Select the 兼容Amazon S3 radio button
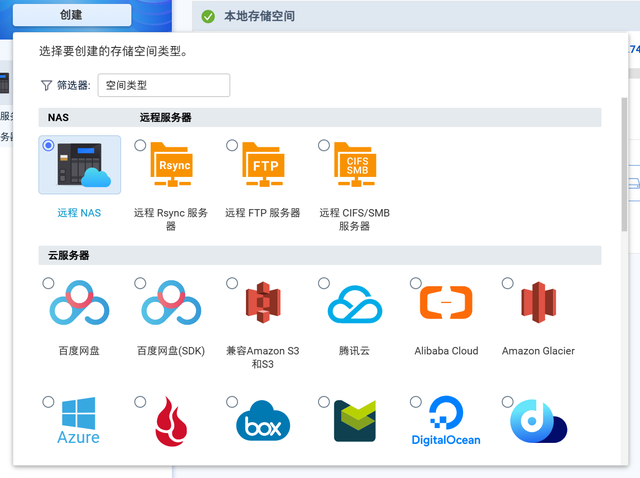Viewport: 640px width, 478px height. (x=232, y=283)
